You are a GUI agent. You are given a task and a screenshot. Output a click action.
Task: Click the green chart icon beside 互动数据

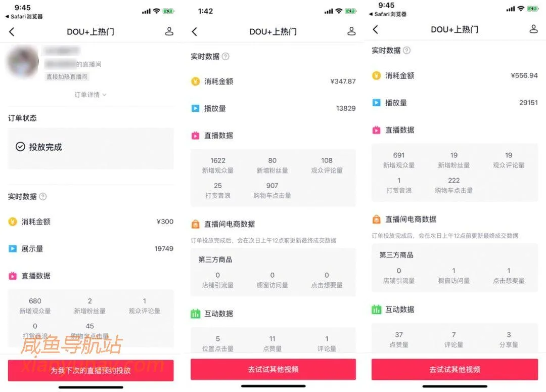[x=196, y=314]
